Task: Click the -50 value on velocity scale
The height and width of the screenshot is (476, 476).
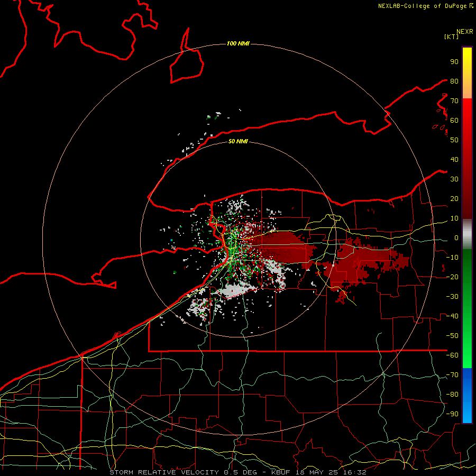Action: tap(452, 336)
